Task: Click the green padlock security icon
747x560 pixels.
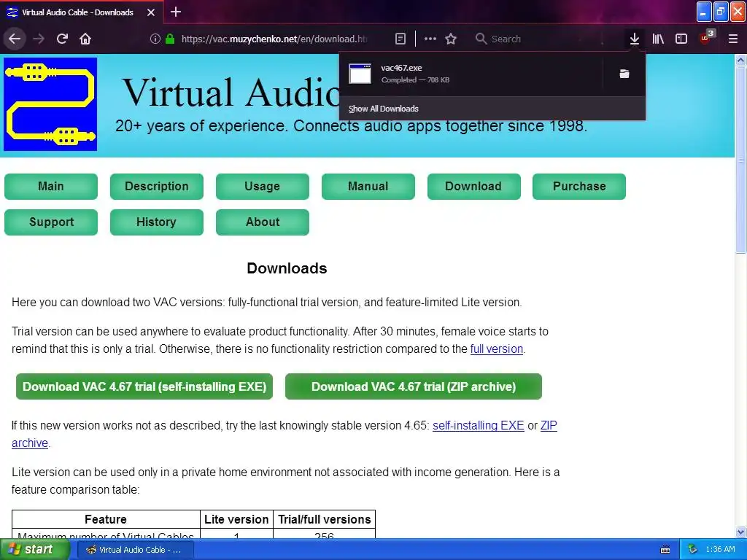Action: pyautogui.click(x=169, y=39)
